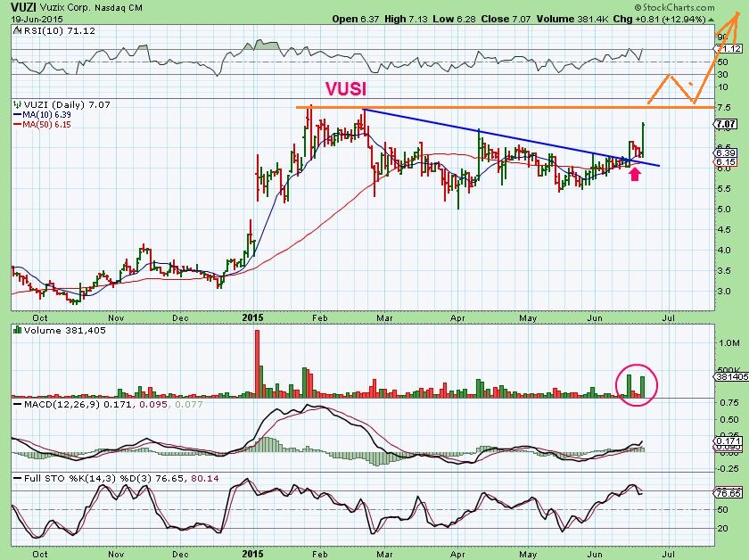749x560 pixels.
Task: Click the pink arrow marker under the breakout
Action: [x=634, y=174]
